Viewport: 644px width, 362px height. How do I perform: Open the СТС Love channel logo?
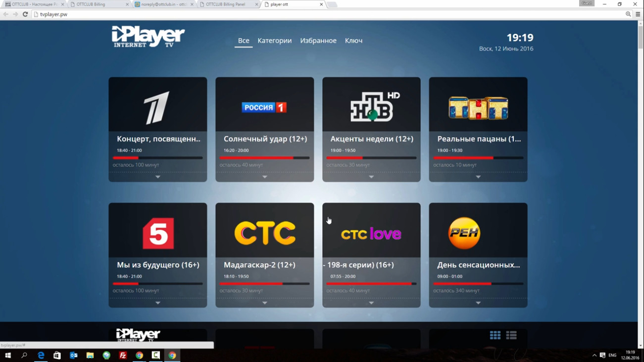pyautogui.click(x=371, y=234)
